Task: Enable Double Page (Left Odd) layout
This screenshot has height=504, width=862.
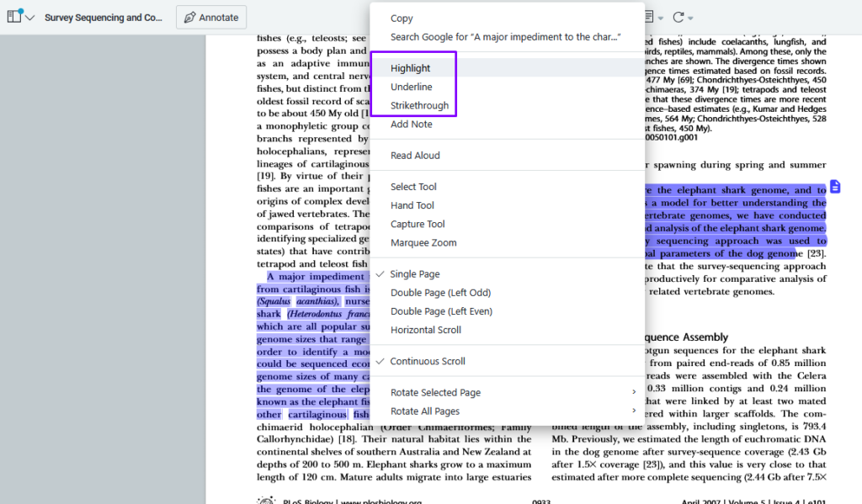Action: [x=440, y=293]
